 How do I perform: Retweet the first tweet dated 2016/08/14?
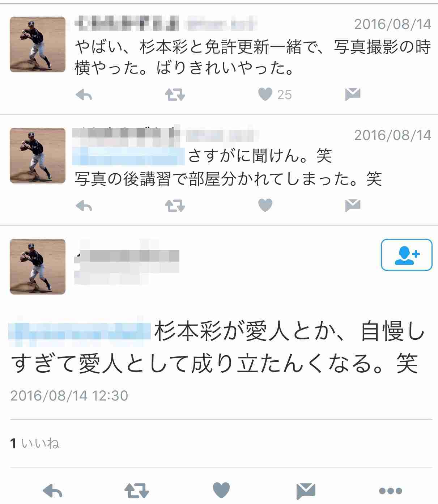point(175,95)
